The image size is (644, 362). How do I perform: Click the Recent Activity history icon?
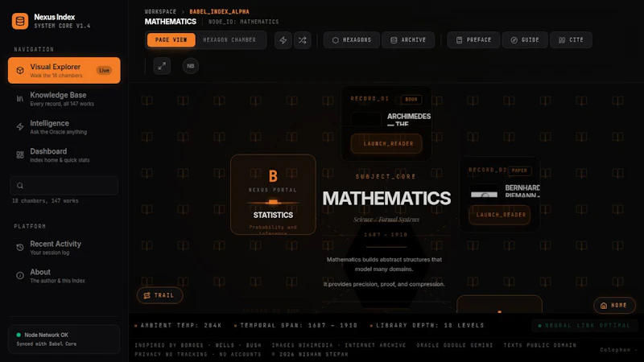point(19,248)
